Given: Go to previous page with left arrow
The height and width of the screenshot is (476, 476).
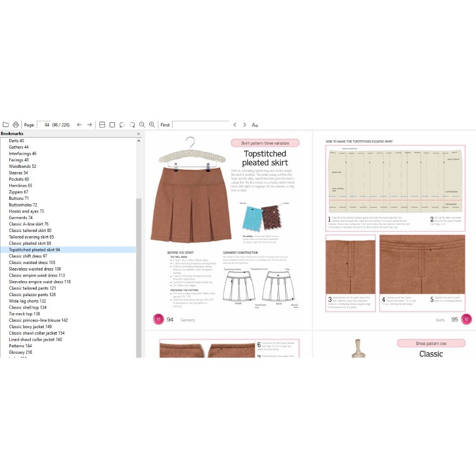Looking at the screenshot, I should tap(79, 125).
